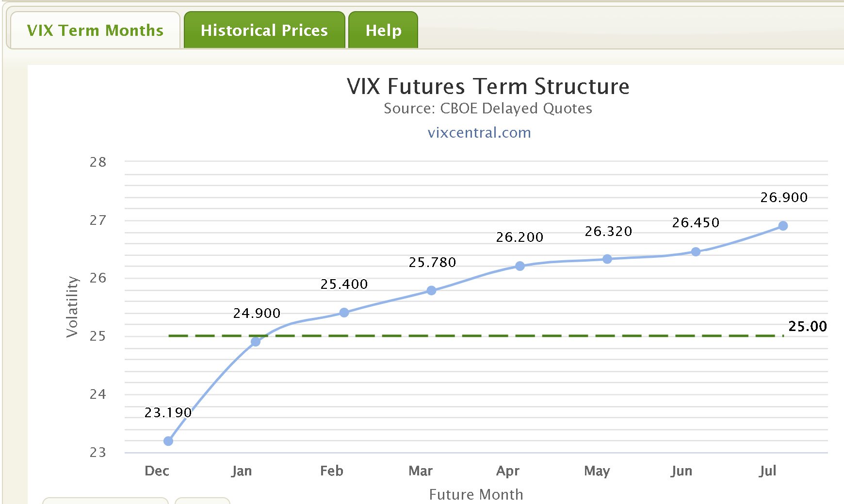Open the VIX Term Months tab
The width and height of the screenshot is (844, 504).
[95, 31]
